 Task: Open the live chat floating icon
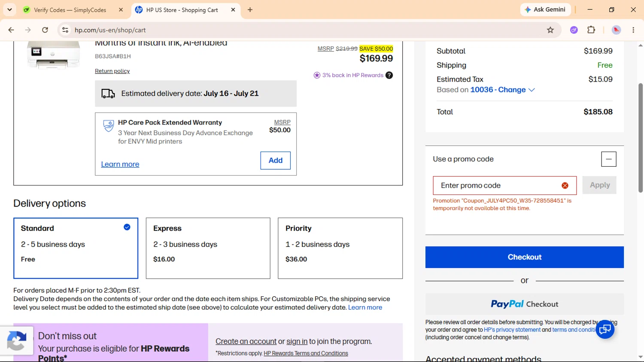pyautogui.click(x=605, y=329)
